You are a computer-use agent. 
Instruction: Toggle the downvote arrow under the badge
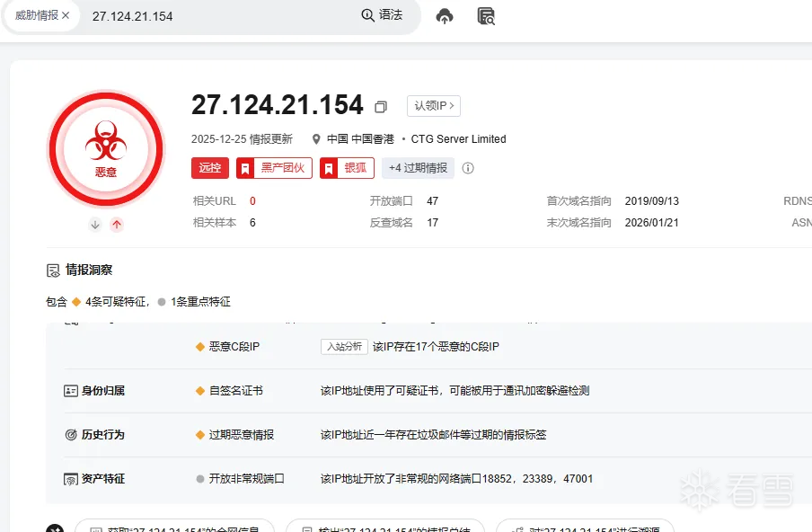pyautogui.click(x=94, y=225)
